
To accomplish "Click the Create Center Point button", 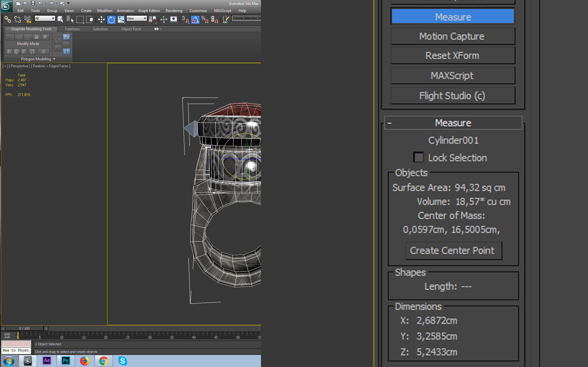I will click(453, 251).
